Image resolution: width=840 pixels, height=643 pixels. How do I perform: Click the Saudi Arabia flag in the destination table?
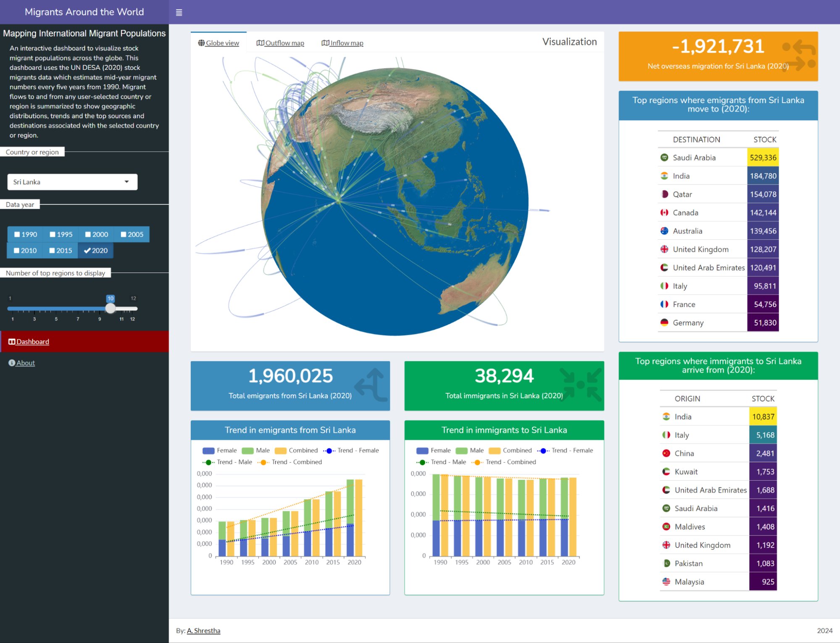click(664, 157)
